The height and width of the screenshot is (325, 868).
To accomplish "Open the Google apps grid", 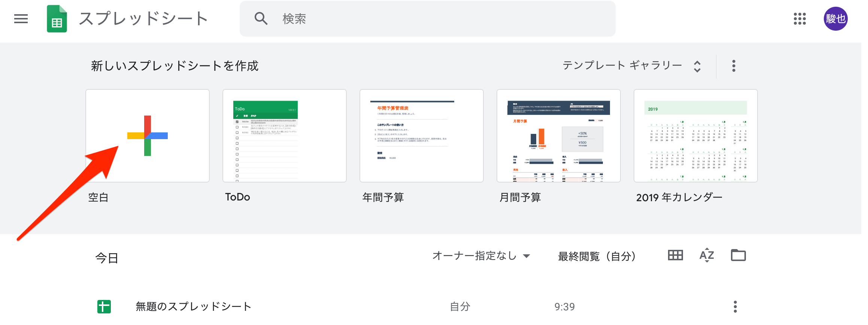I will point(799,19).
